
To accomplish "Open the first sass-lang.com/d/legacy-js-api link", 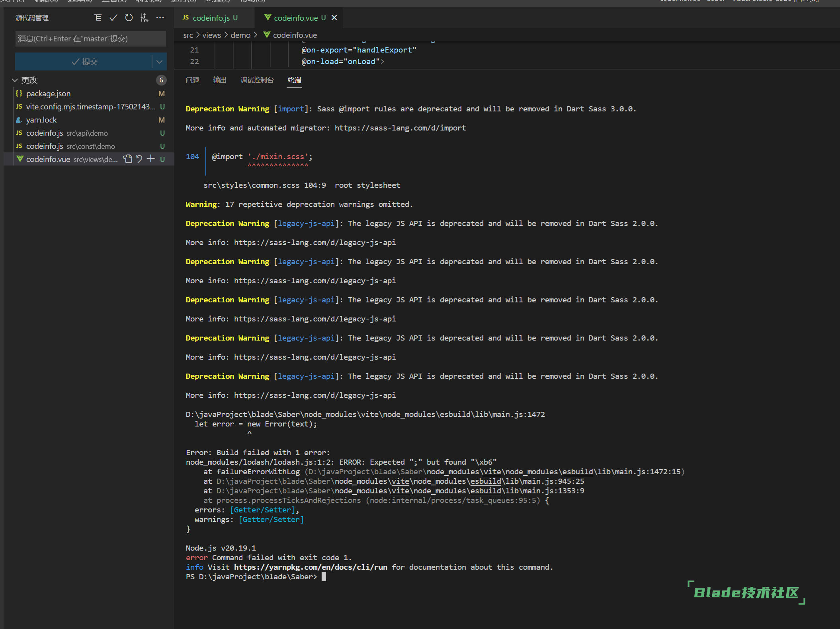I will (315, 242).
